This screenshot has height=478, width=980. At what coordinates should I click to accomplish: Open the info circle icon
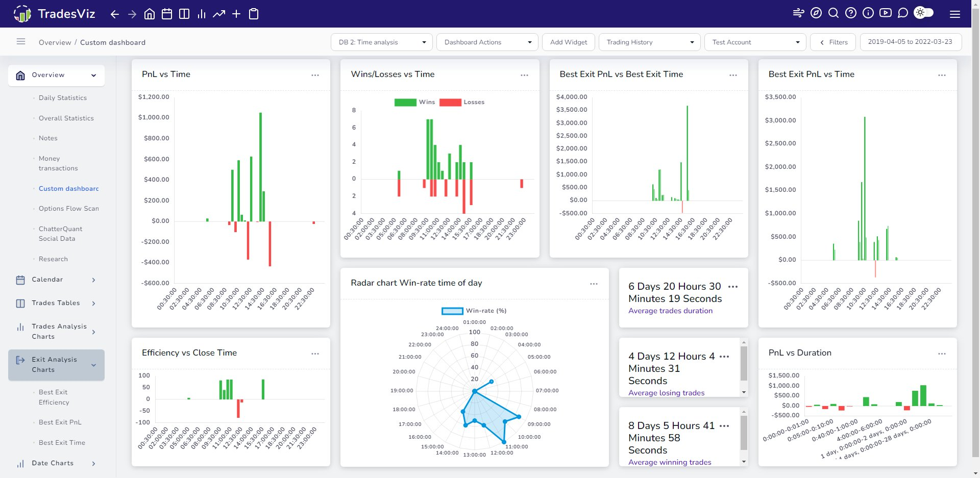point(868,13)
